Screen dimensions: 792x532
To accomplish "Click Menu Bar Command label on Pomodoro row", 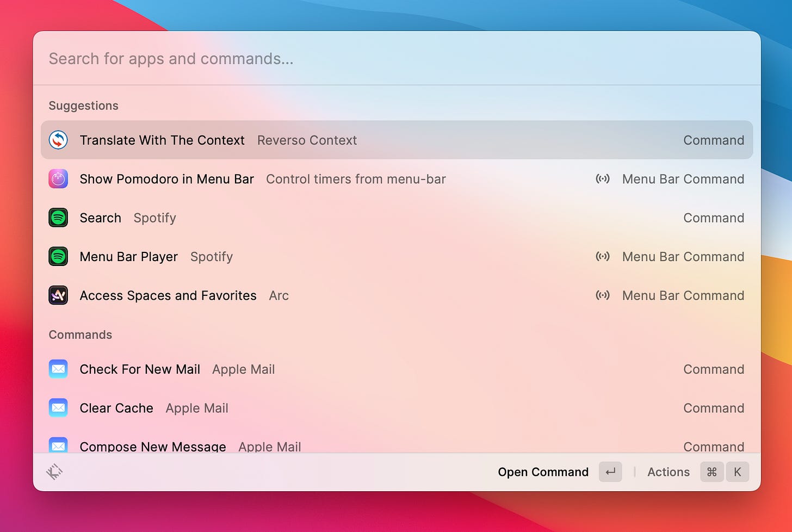I will point(683,179).
